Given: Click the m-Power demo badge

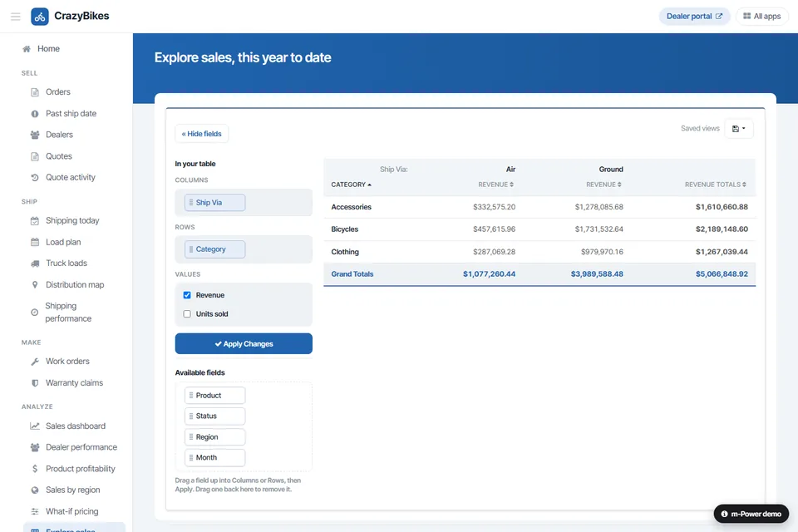Looking at the screenshot, I should (751, 514).
